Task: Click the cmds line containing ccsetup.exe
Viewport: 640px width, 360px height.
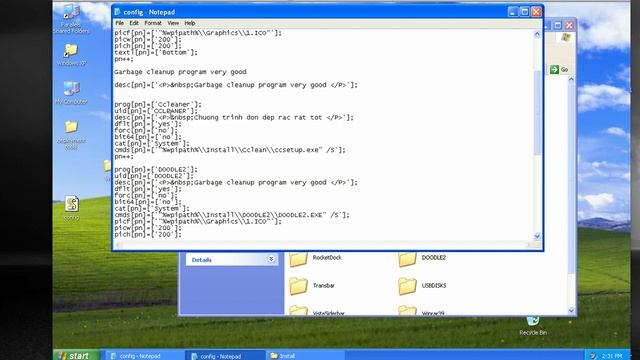Action: tap(230, 150)
